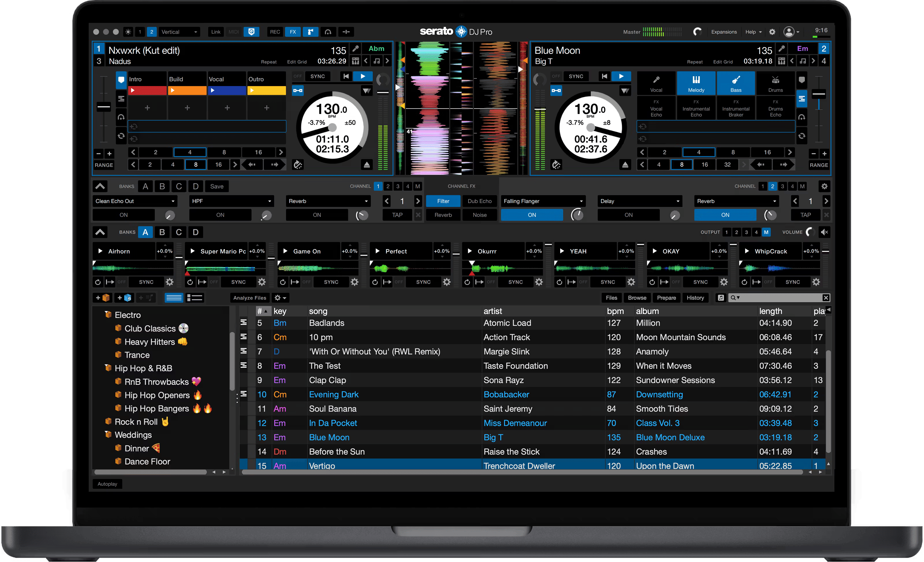
Task: Click the Analyze Files button
Action: click(x=249, y=298)
